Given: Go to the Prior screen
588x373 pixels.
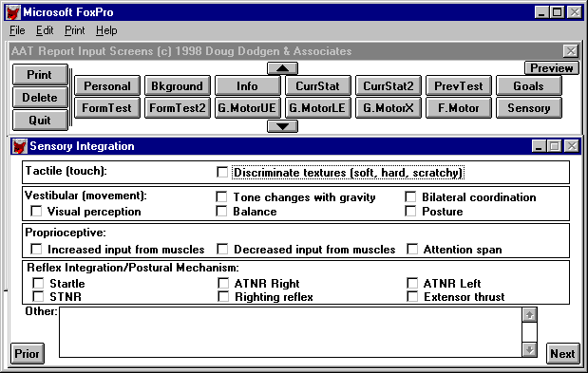Looking at the screenshot, I should pyautogui.click(x=28, y=353).
